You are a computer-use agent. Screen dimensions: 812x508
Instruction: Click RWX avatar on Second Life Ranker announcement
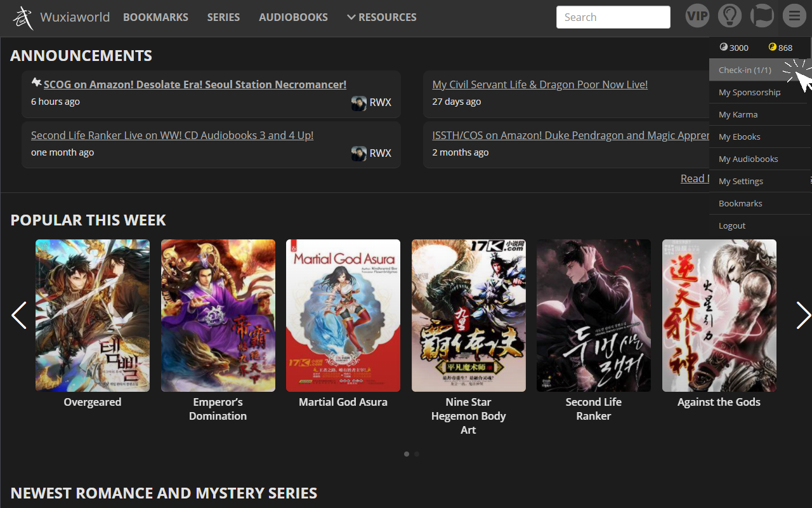point(359,154)
